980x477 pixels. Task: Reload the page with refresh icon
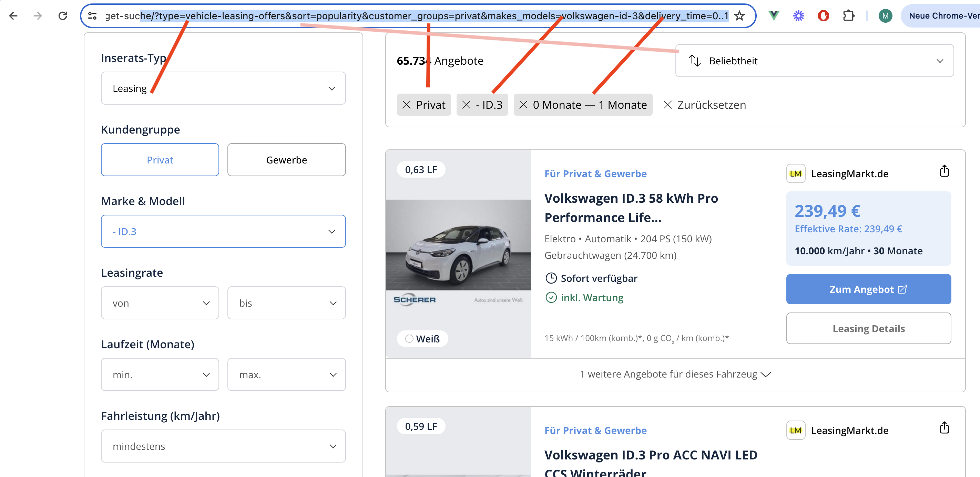click(63, 16)
